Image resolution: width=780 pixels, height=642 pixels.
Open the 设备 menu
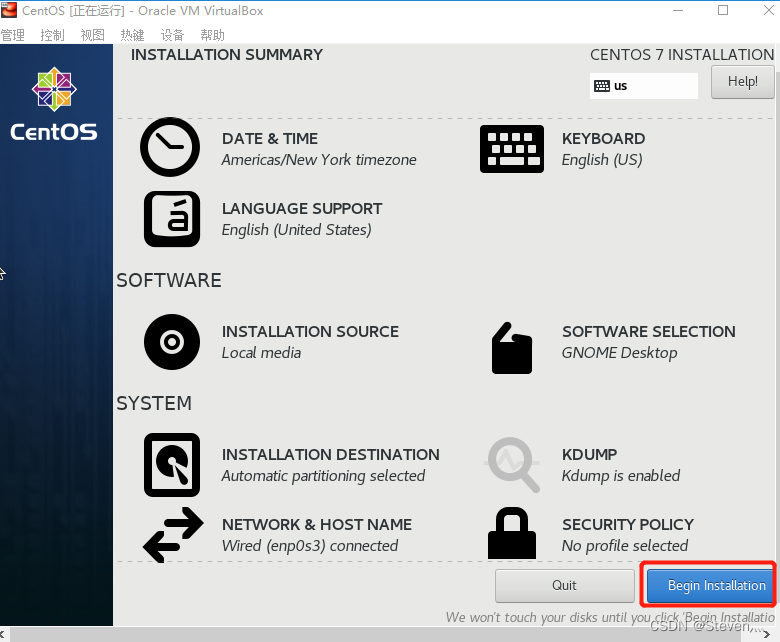point(173,35)
